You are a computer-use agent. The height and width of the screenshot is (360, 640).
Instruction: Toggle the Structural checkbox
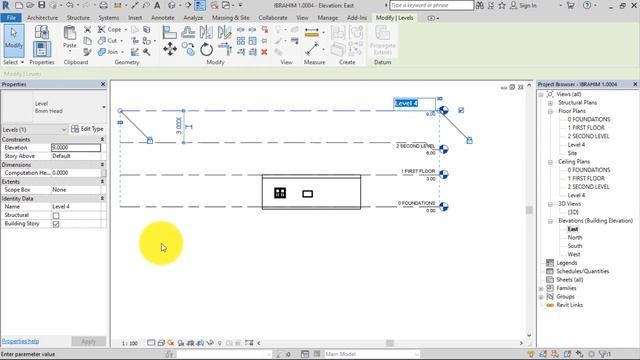coord(56,215)
